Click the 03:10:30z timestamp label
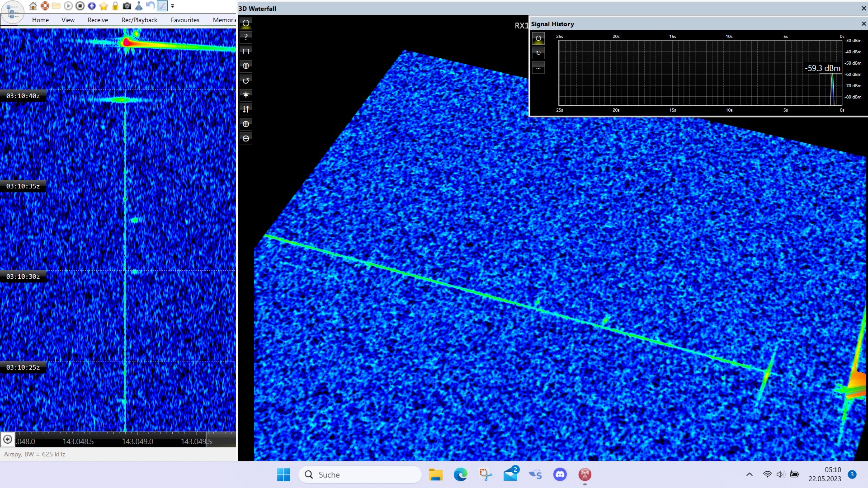This screenshot has height=488, width=868. pyautogui.click(x=23, y=277)
